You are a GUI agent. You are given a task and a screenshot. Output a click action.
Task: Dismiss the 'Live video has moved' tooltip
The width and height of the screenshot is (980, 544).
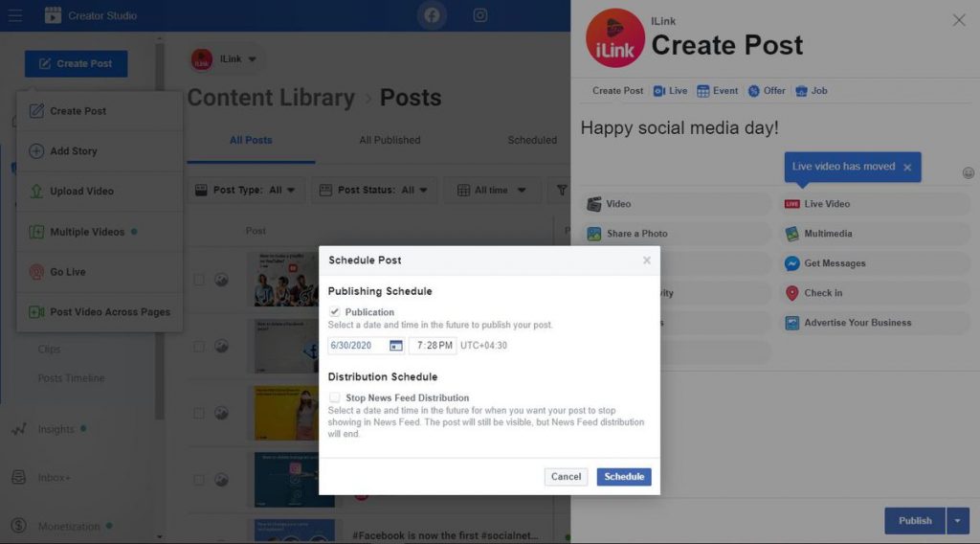(x=907, y=167)
